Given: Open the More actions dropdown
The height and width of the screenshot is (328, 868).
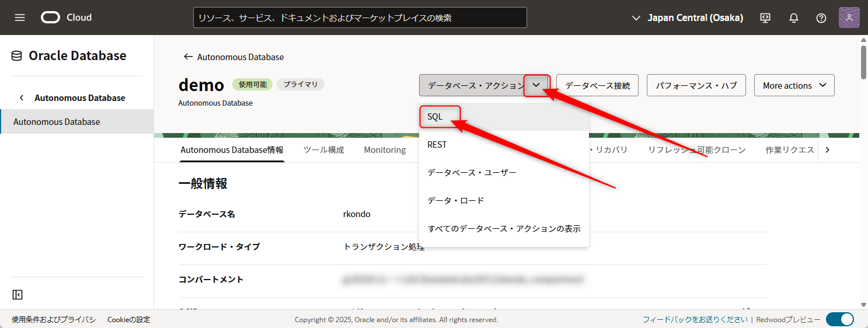Looking at the screenshot, I should tap(794, 85).
